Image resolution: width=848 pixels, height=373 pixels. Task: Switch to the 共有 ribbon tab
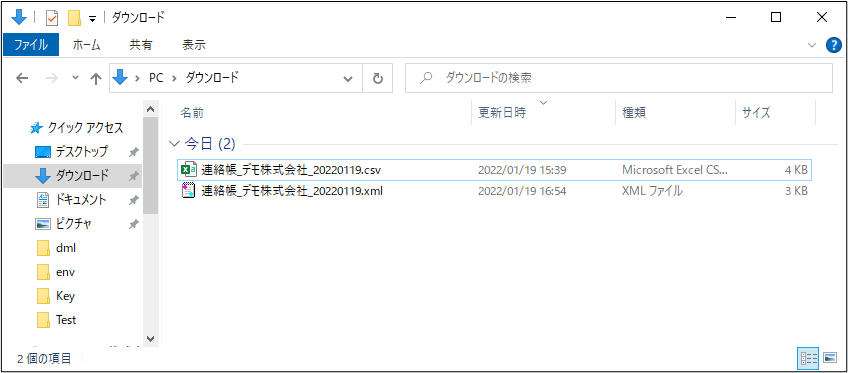141,45
